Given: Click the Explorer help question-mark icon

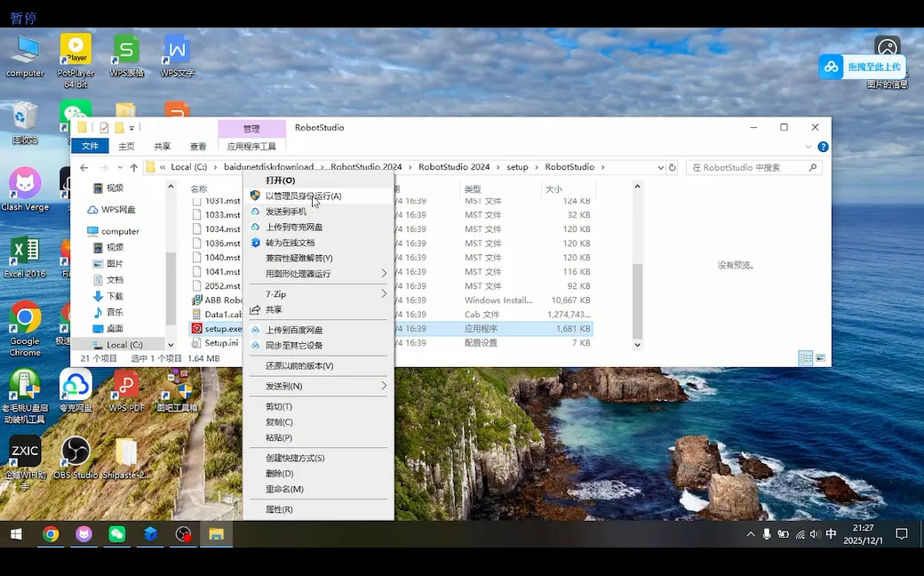Looking at the screenshot, I should tap(823, 146).
